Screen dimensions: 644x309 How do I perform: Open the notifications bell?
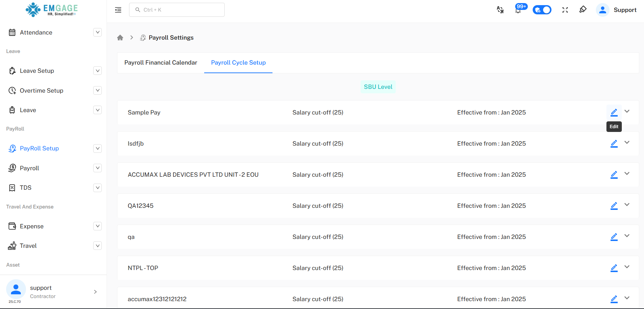(518, 10)
